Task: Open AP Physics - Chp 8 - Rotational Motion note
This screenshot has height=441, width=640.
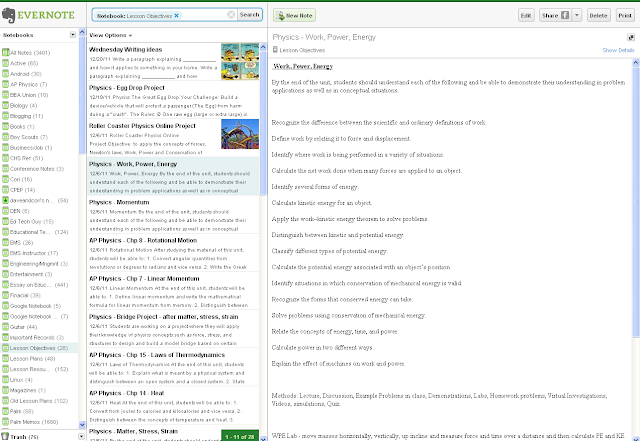Action: [173, 253]
